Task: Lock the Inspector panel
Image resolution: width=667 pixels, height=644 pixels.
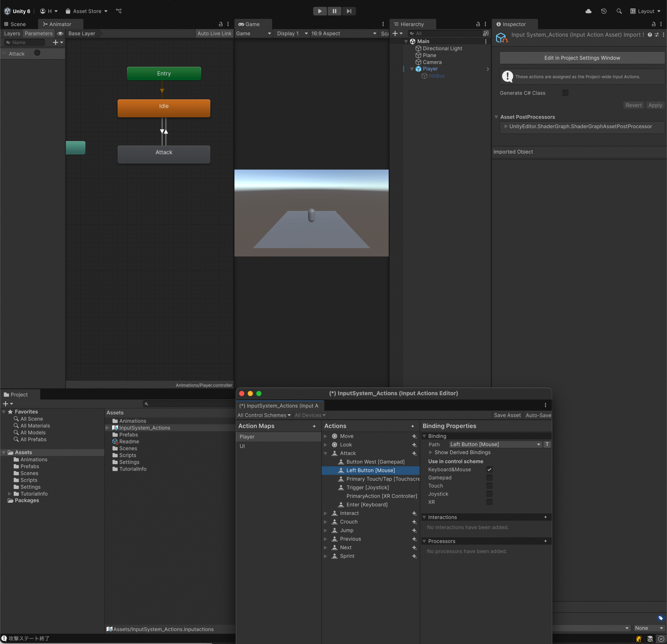Action: (653, 24)
